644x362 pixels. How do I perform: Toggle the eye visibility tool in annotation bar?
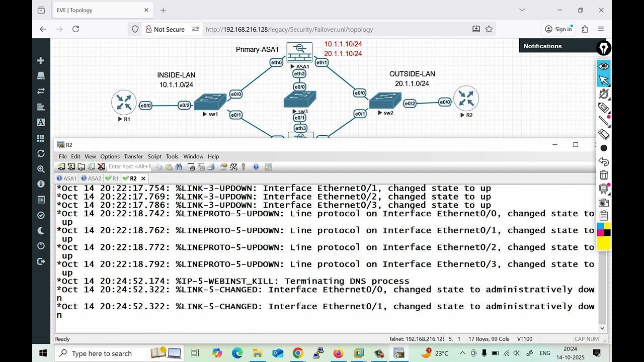(x=604, y=66)
